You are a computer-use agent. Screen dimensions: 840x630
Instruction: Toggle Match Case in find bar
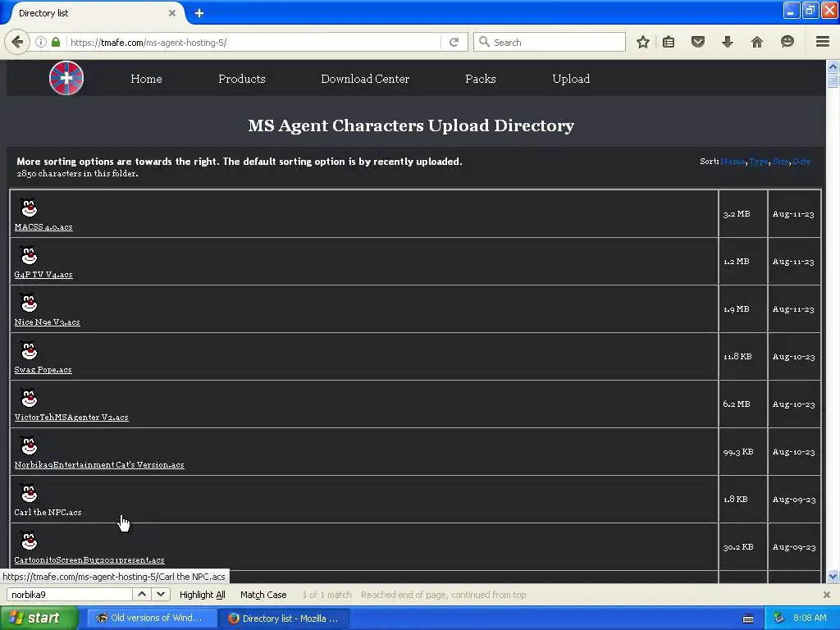point(263,595)
